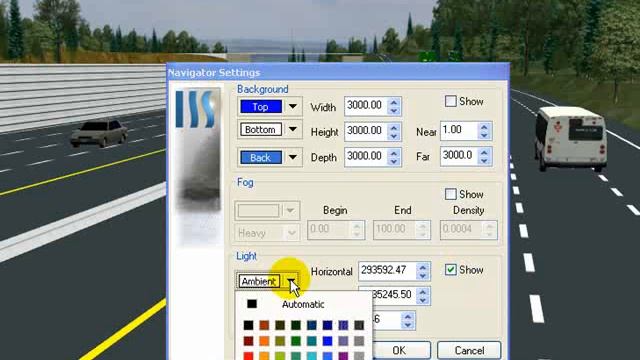The height and width of the screenshot is (360, 640).
Task: Click the Depth value field
Action: pos(365,156)
